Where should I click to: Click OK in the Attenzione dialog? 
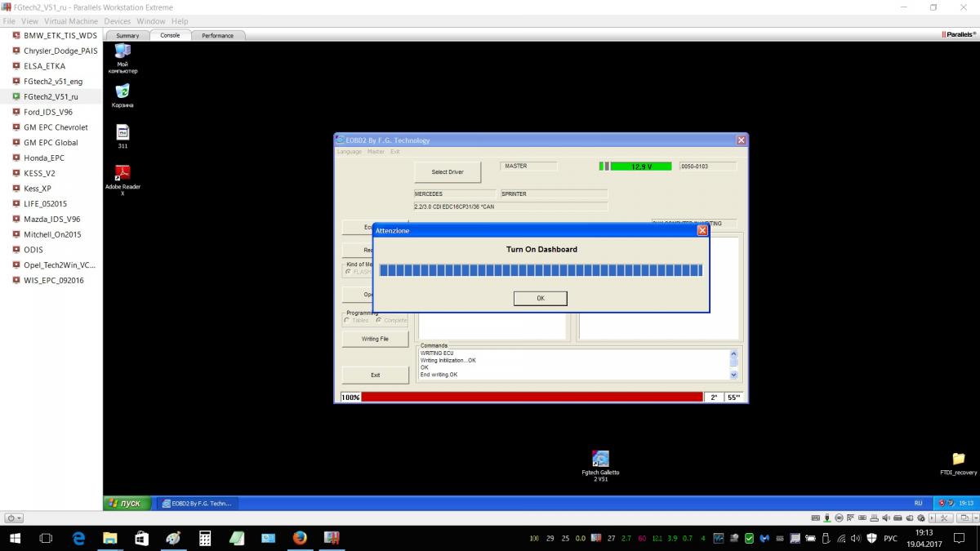coord(541,298)
